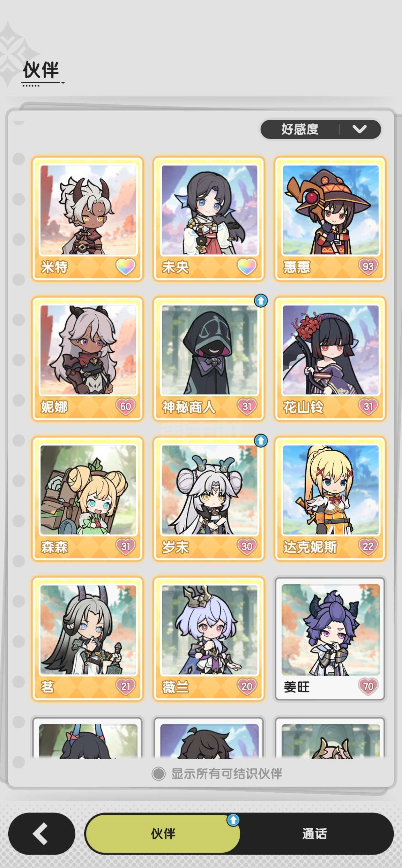Click the rainbow heart on 未央's card
This screenshot has height=868, width=402.
247,266
